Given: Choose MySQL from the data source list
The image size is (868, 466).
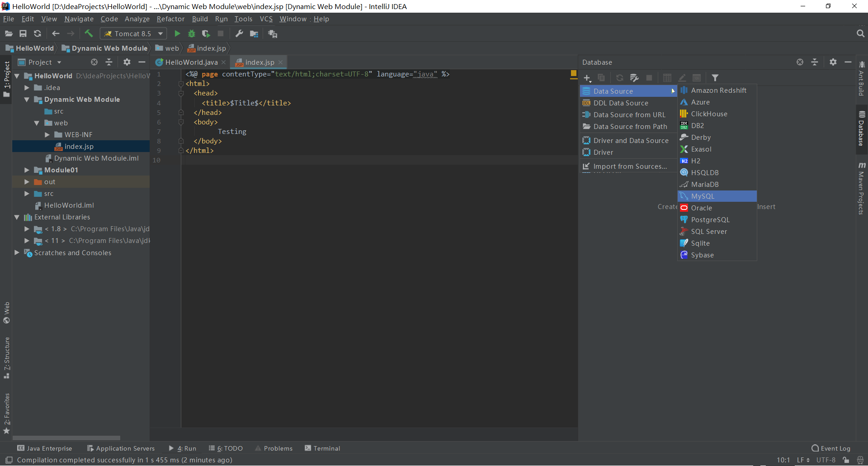Looking at the screenshot, I should click(x=717, y=196).
